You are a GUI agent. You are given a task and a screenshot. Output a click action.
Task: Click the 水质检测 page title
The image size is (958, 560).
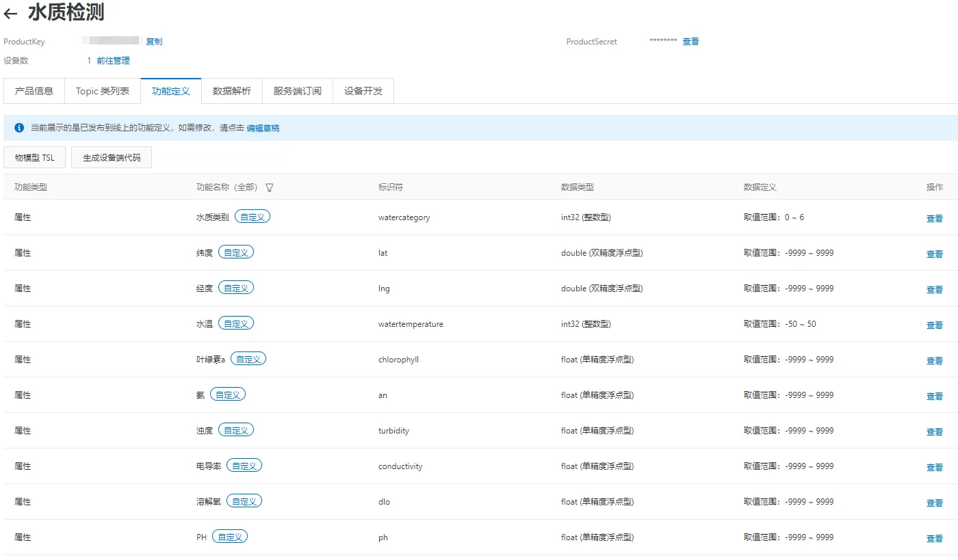[66, 12]
